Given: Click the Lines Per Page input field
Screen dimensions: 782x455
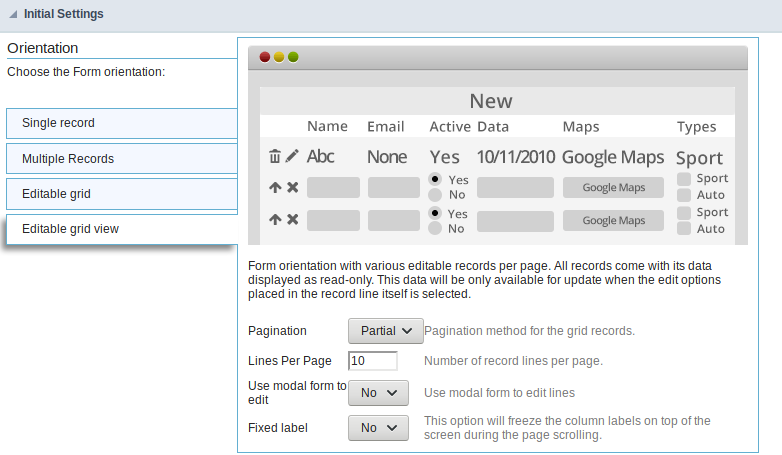Looking at the screenshot, I should (x=373, y=361).
